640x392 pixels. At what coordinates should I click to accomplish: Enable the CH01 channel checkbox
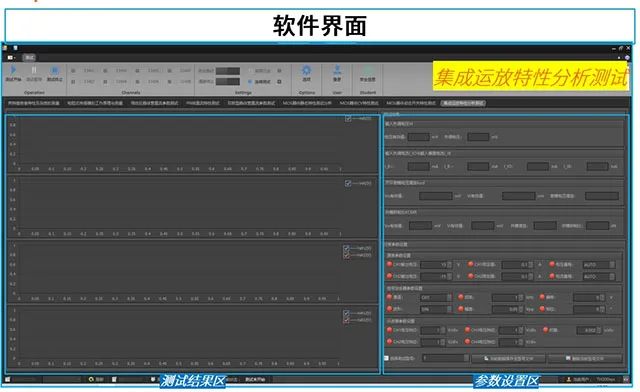tap(73, 71)
